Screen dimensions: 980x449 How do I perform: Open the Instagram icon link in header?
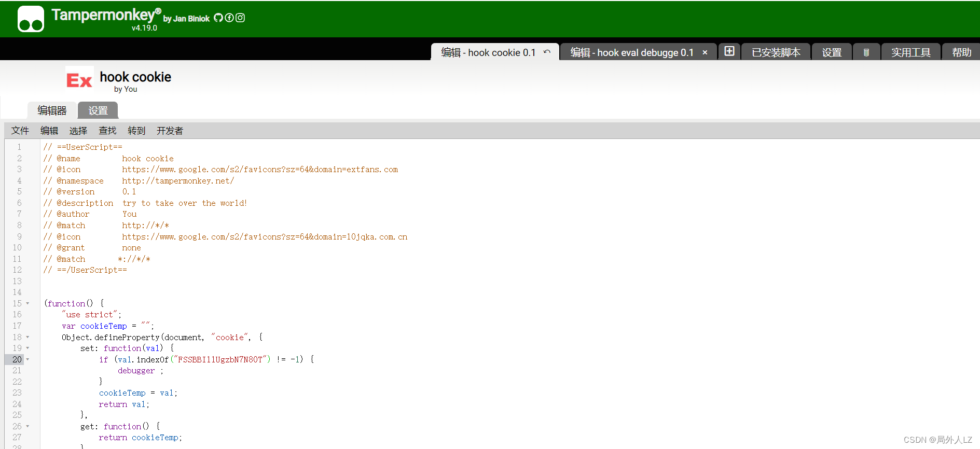240,18
